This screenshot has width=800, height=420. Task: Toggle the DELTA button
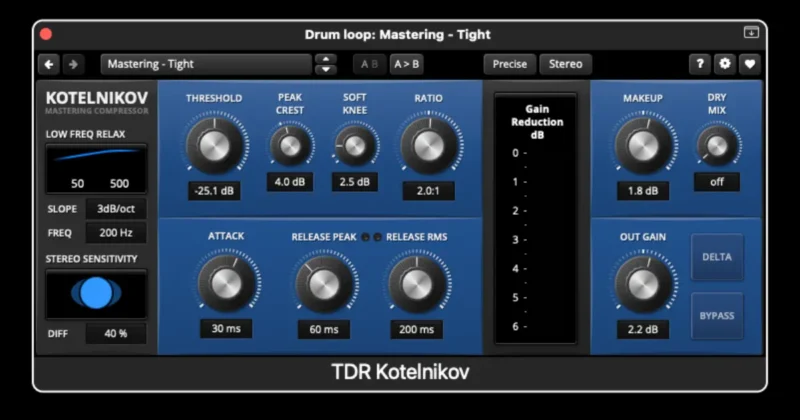[x=717, y=257]
